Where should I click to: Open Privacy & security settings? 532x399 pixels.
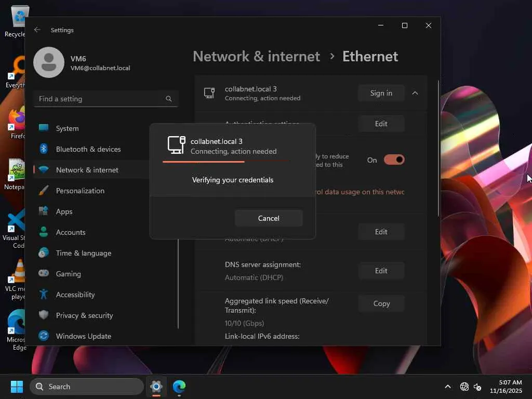click(x=105, y=315)
